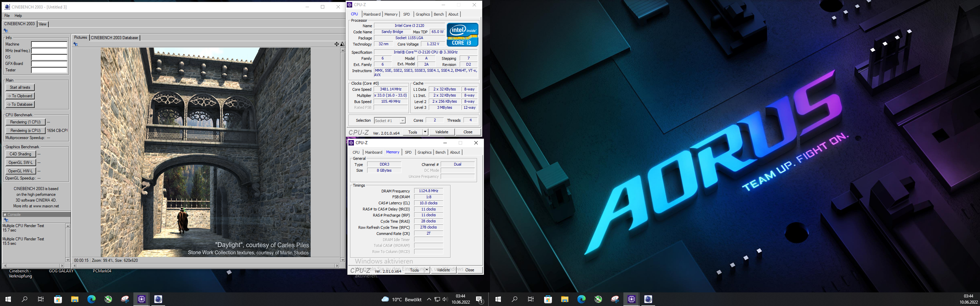
Task: Run Rendering (x CPU) benchmark
Action: coord(26,130)
